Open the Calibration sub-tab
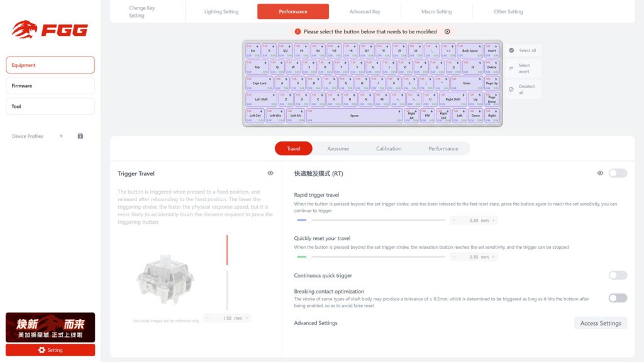Image resolution: width=644 pixels, height=362 pixels. point(389,149)
